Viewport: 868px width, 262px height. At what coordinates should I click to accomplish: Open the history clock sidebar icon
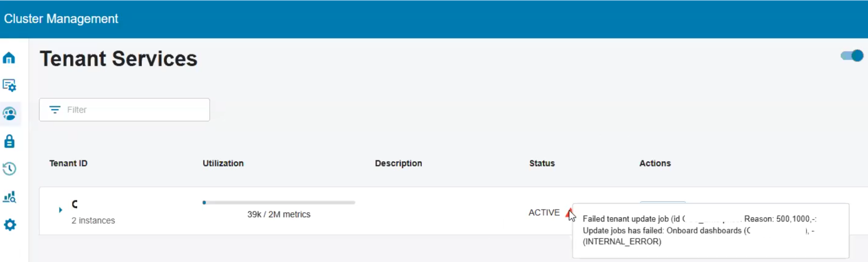(x=9, y=169)
